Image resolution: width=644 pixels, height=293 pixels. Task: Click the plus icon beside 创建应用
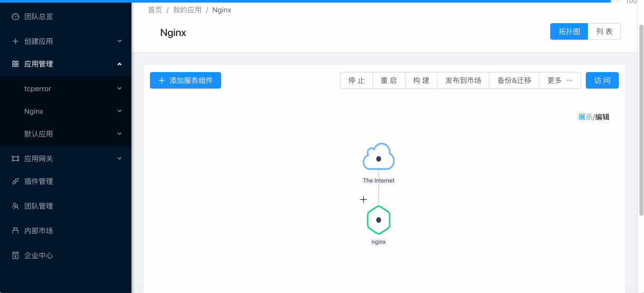click(x=15, y=41)
